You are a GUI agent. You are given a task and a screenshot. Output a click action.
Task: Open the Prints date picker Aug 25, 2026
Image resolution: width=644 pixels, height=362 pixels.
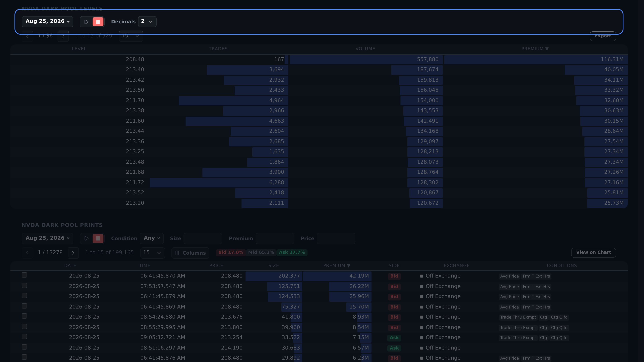coord(47,238)
